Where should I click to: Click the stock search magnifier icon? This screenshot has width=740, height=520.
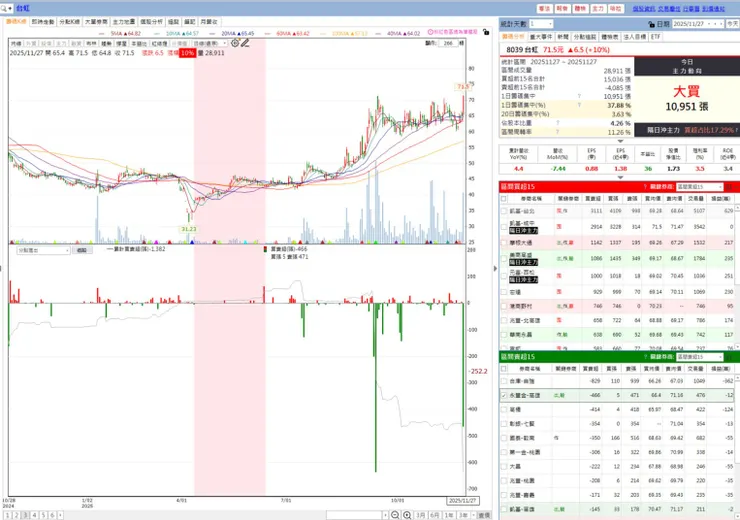4,8
